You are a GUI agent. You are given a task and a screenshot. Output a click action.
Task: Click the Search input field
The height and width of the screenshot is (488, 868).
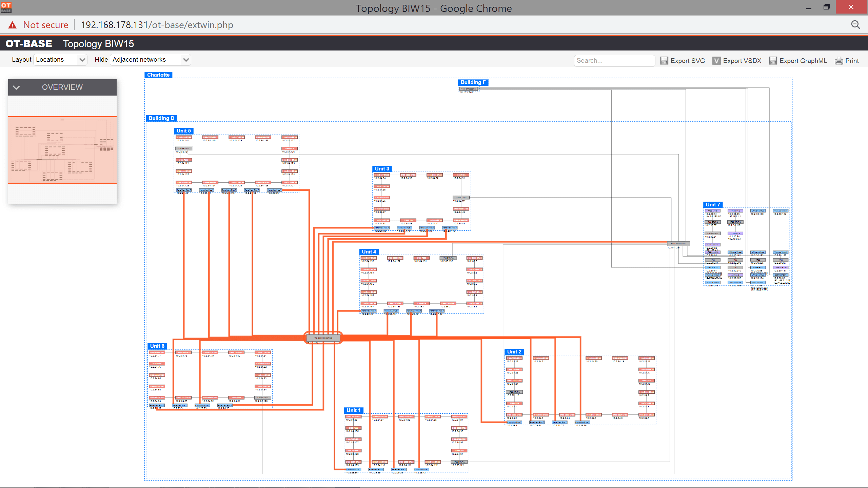(x=614, y=61)
